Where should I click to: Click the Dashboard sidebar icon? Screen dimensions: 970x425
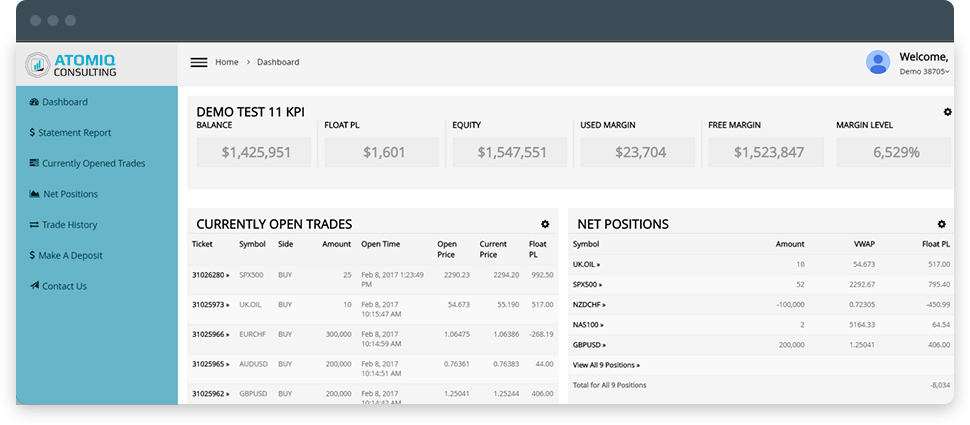point(34,102)
